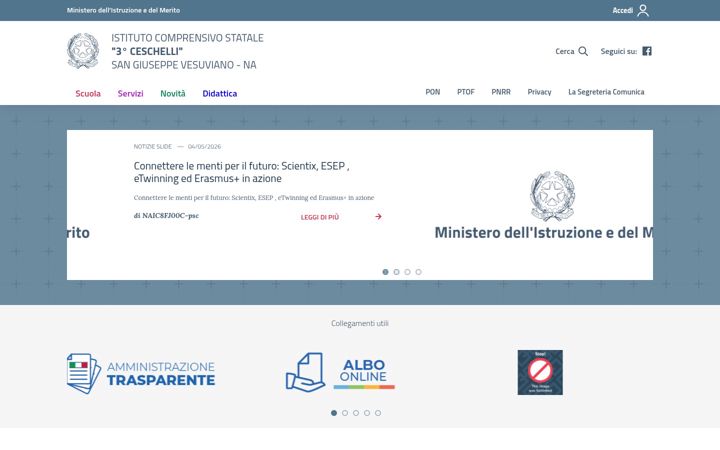Click the blocked-image stop sign thumbnail
The image size is (720, 450).
(540, 372)
